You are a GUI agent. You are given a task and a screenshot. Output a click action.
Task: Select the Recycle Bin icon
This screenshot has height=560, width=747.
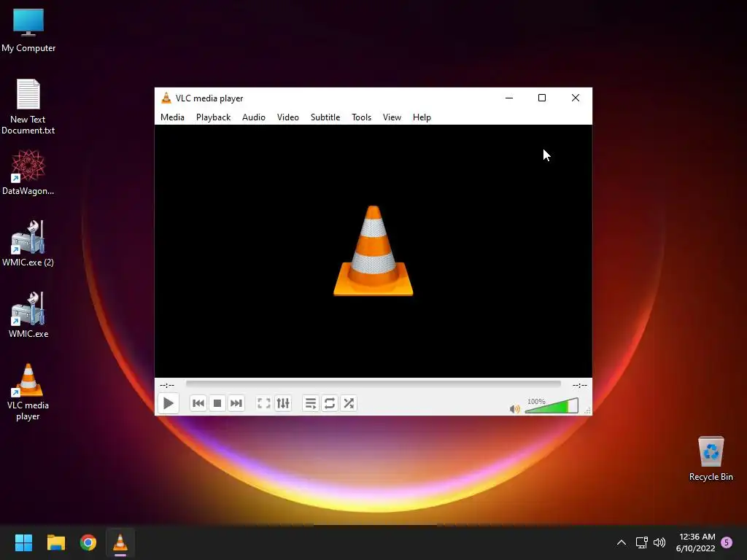coord(711,459)
